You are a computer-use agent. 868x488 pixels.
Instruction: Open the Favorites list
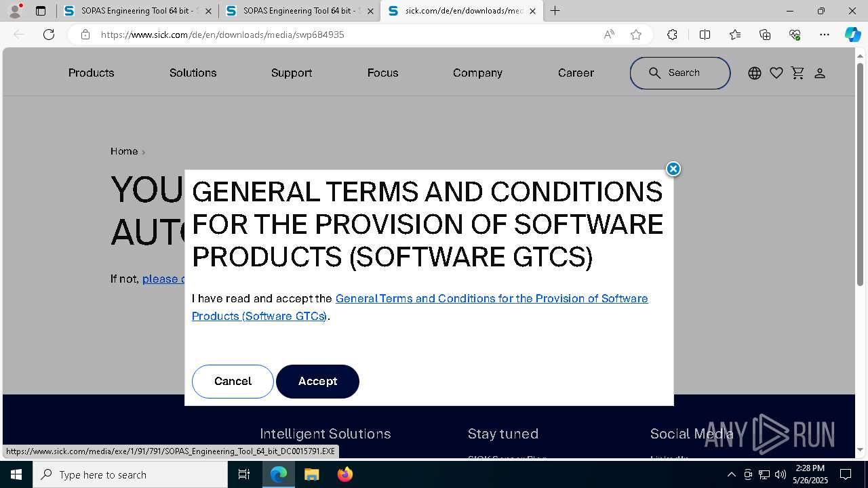pos(735,35)
